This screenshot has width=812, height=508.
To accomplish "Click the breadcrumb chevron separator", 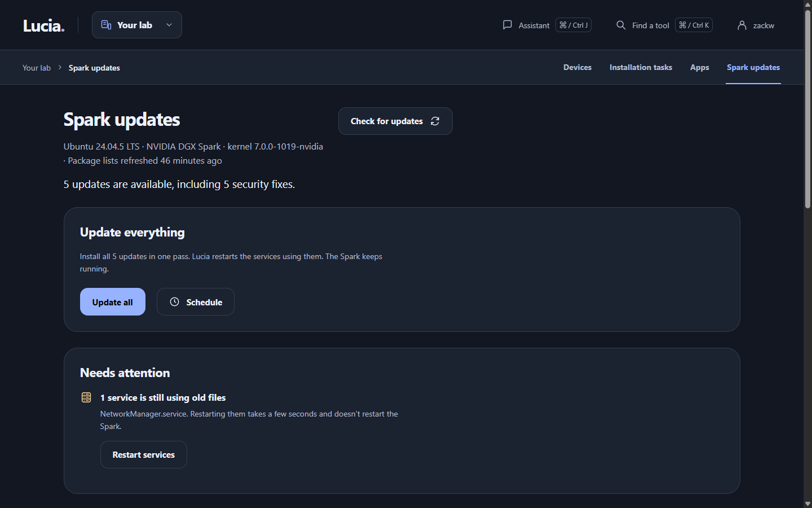I will click(60, 67).
